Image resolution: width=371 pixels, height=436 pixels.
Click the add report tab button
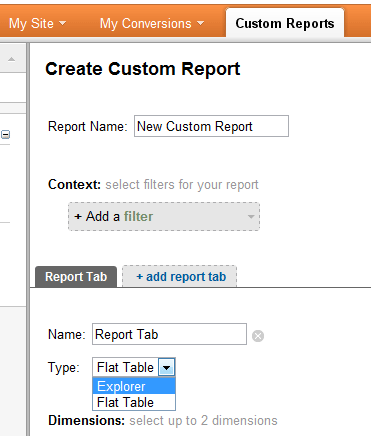tap(180, 277)
